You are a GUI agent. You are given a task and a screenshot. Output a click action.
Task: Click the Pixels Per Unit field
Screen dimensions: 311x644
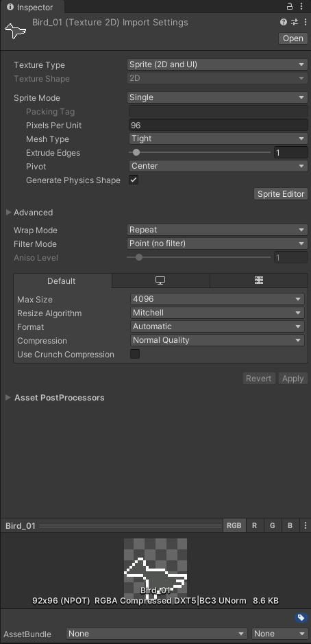coord(218,125)
